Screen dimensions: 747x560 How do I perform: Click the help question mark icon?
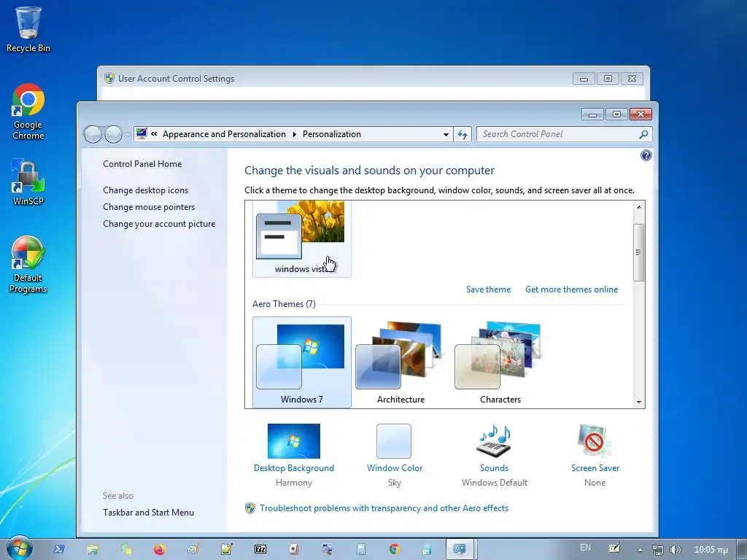pyautogui.click(x=646, y=155)
